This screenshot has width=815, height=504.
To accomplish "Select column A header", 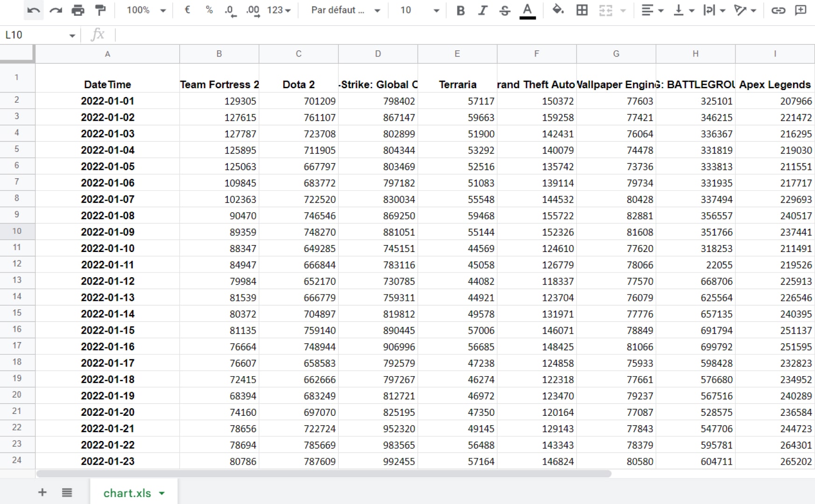I will tap(107, 54).
